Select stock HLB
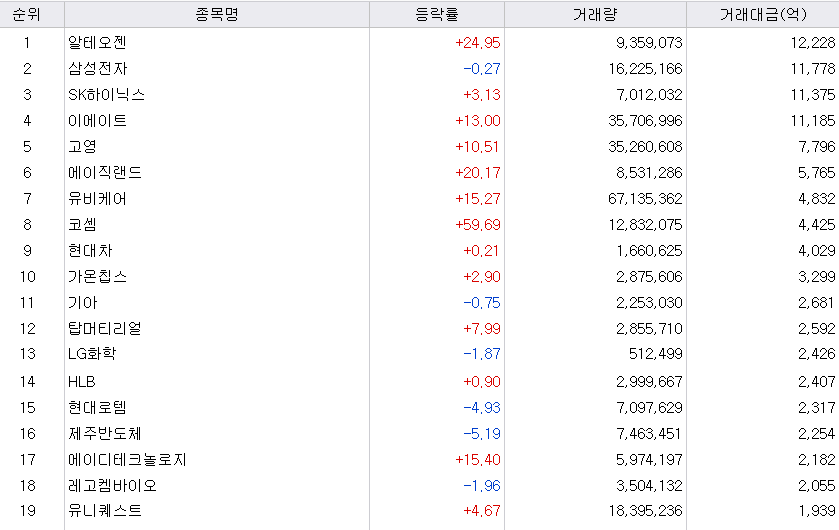Image resolution: width=839 pixels, height=530 pixels. point(82,382)
